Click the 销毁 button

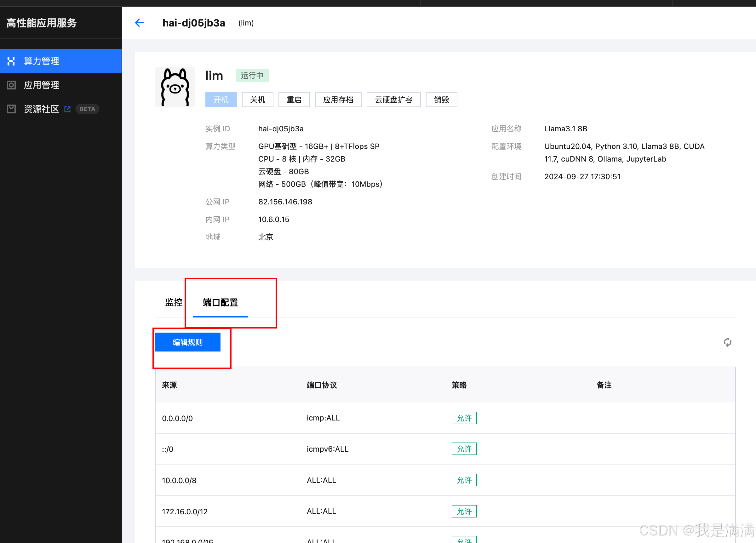441,100
